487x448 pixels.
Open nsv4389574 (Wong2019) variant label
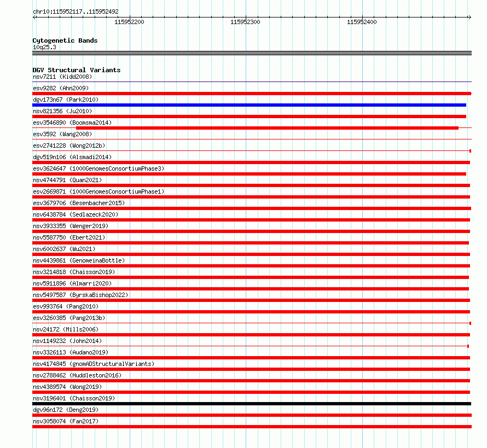coord(67,387)
